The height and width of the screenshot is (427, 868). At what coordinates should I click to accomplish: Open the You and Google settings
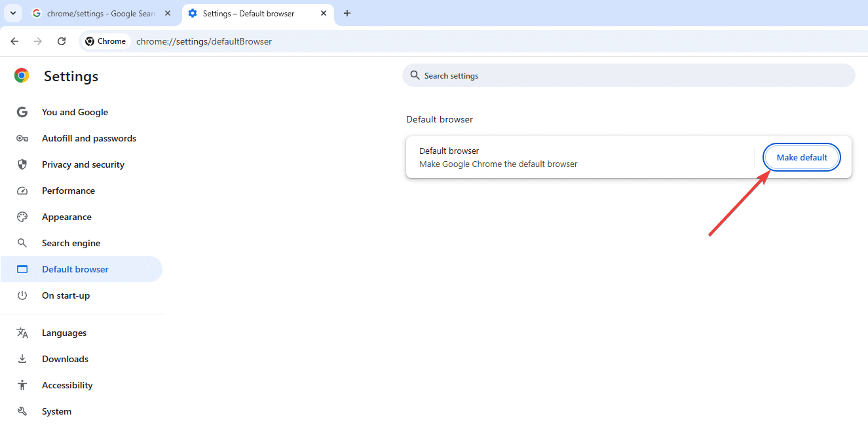click(75, 112)
